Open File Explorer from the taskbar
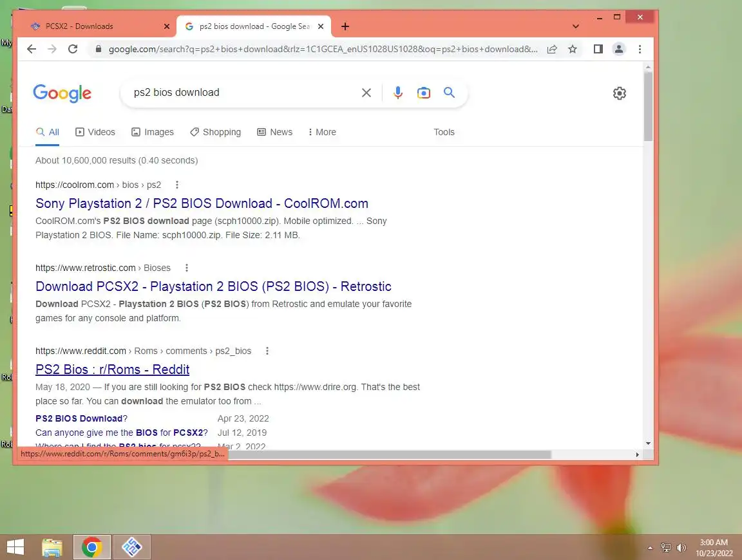The width and height of the screenshot is (742, 560). click(52, 547)
